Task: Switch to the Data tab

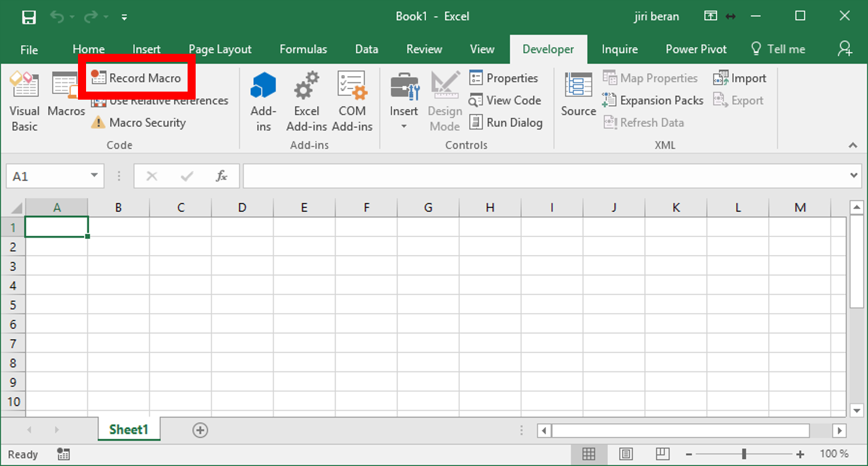Action: [x=367, y=50]
